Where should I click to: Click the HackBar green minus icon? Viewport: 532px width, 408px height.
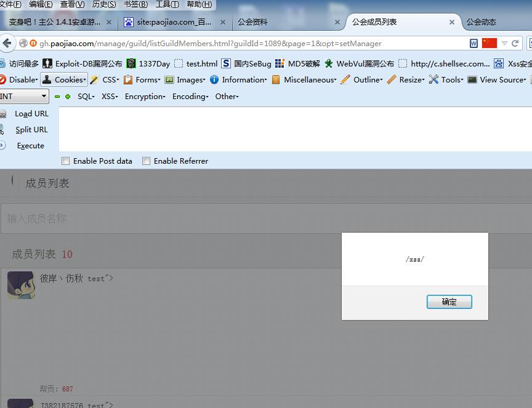click(x=57, y=97)
